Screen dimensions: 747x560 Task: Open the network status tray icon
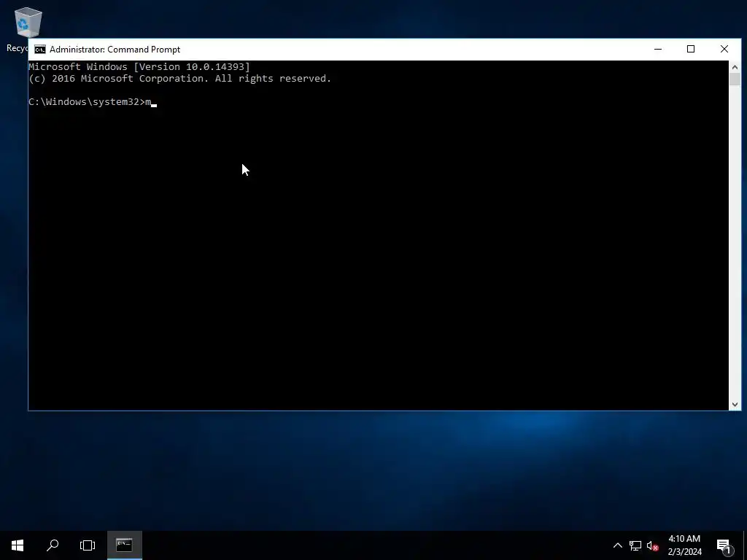(635, 545)
